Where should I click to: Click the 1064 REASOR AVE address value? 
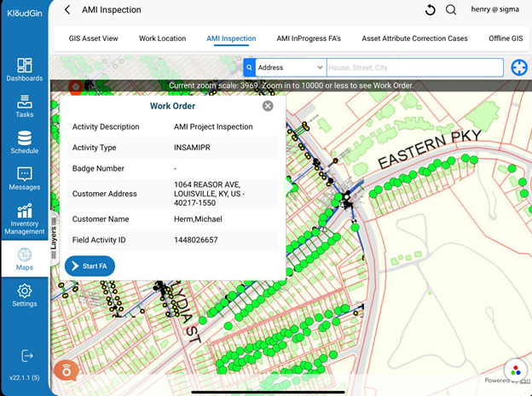(x=210, y=194)
